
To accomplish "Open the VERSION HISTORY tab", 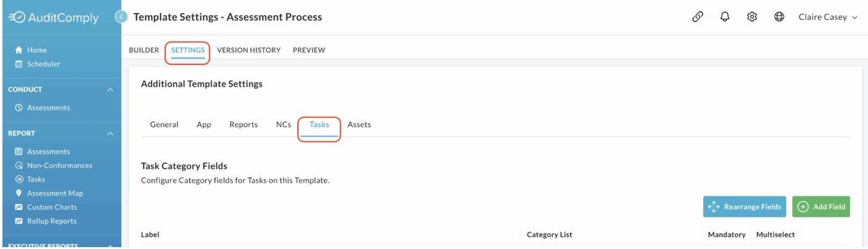I will click(x=249, y=50).
